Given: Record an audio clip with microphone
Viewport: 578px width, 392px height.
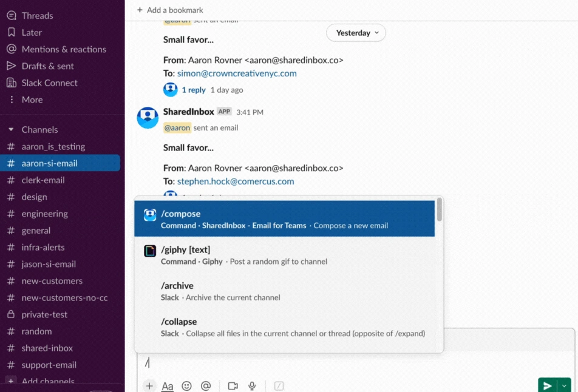Looking at the screenshot, I should pos(252,386).
